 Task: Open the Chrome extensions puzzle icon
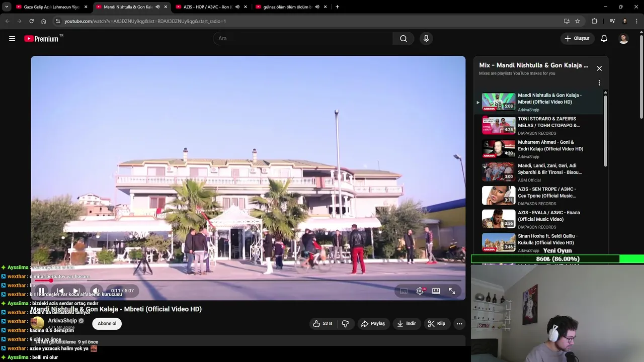click(x=595, y=21)
